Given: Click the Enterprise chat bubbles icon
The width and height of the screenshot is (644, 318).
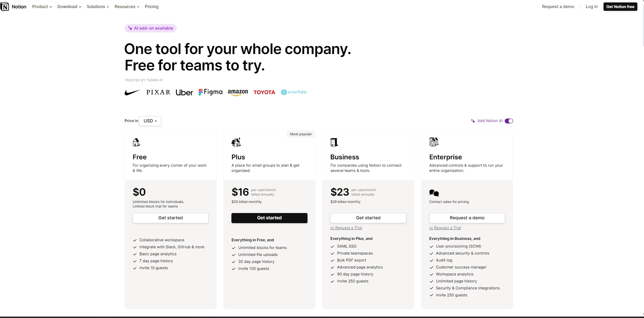Looking at the screenshot, I should [x=434, y=193].
